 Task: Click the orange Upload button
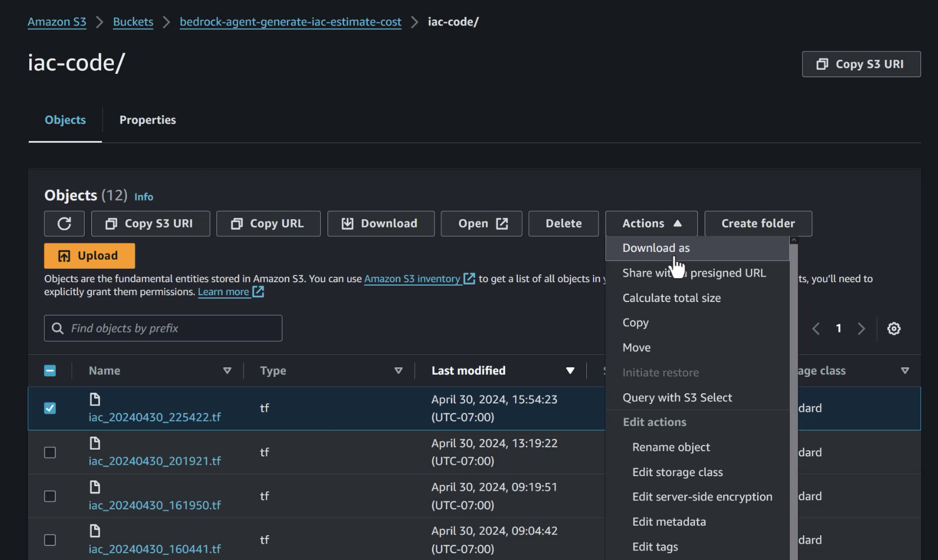(90, 256)
